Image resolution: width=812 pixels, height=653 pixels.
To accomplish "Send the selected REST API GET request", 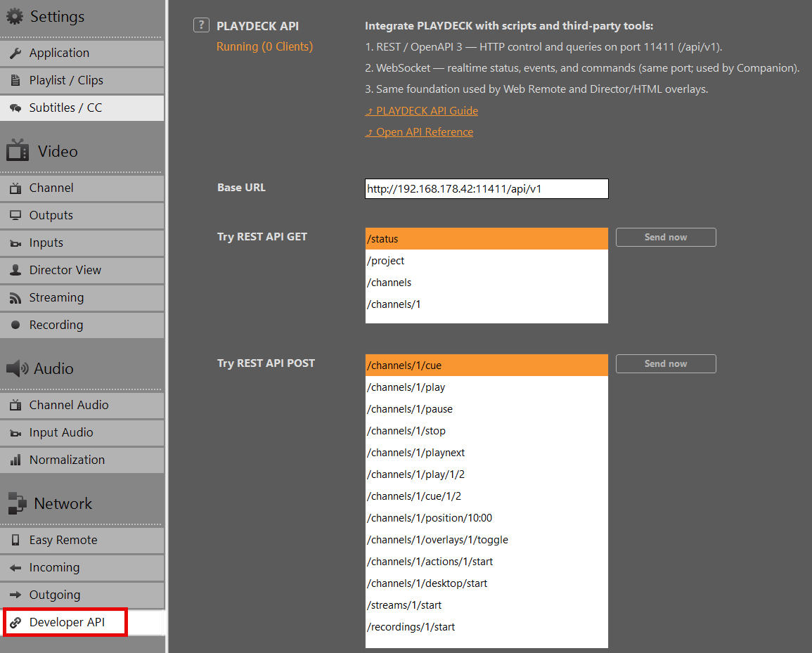I will 666,237.
